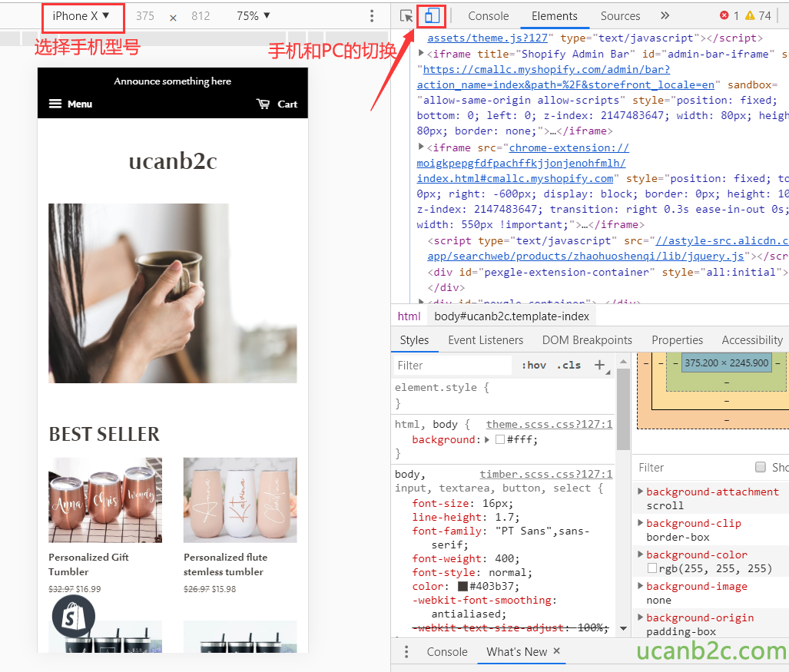Open device toolbar three-dot options menu
This screenshot has height=672, width=789.
372,16
